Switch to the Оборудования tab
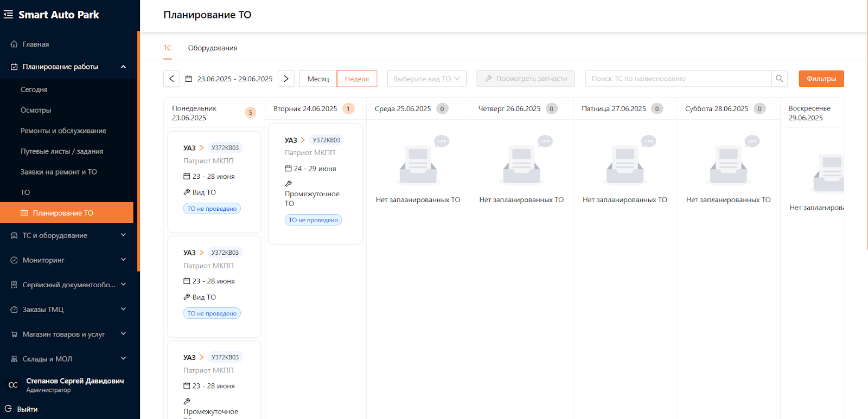The image size is (868, 419). coord(212,48)
